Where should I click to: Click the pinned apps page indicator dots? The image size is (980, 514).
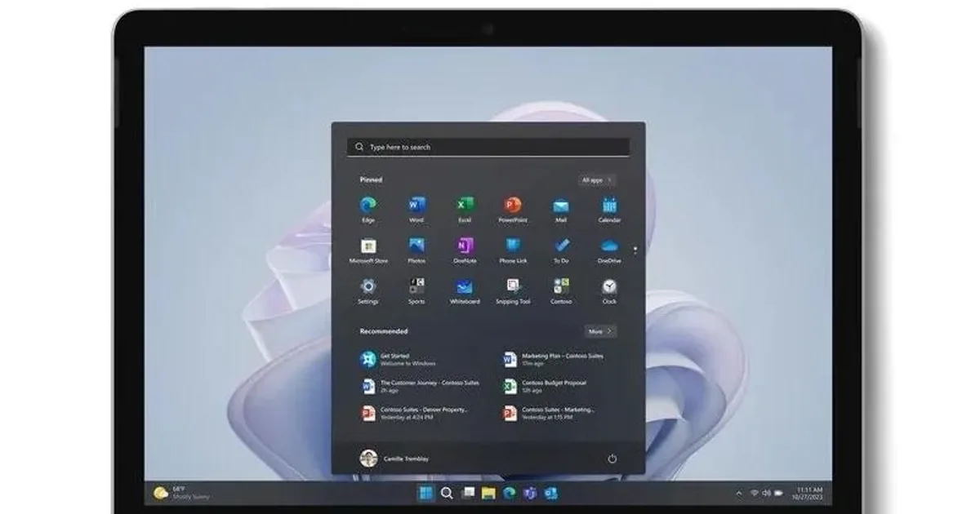[x=635, y=250]
